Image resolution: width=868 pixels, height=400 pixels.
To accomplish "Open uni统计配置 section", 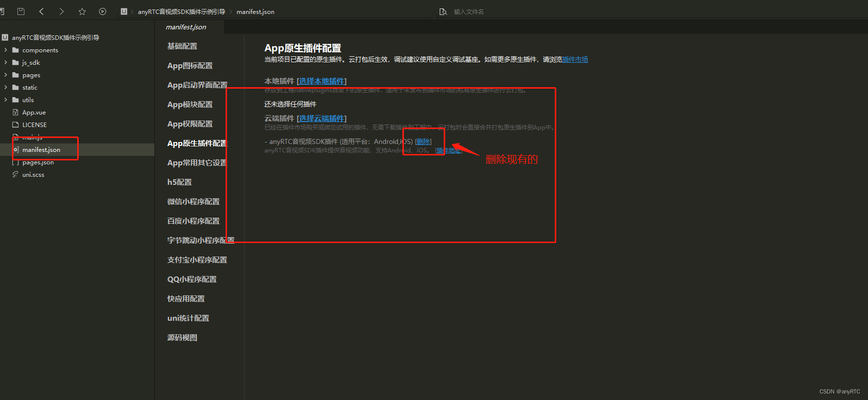I will pos(188,318).
